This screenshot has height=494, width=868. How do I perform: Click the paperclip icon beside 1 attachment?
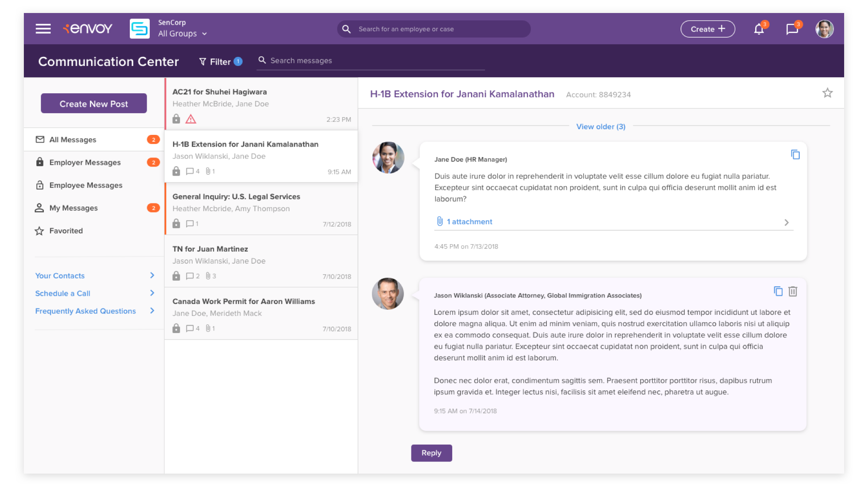click(x=440, y=221)
